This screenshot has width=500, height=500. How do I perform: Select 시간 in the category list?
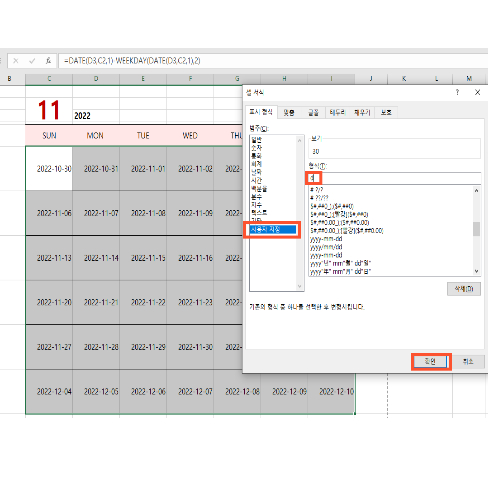coord(256,181)
